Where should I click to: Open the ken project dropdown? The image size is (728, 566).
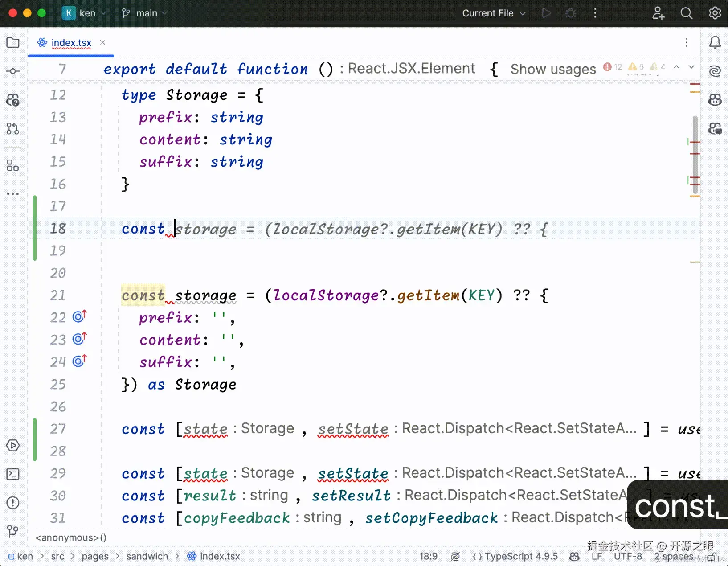point(84,13)
